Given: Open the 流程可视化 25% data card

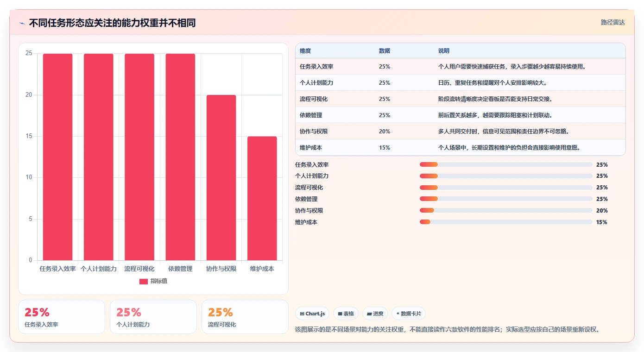Looking at the screenshot, I should click(245, 317).
